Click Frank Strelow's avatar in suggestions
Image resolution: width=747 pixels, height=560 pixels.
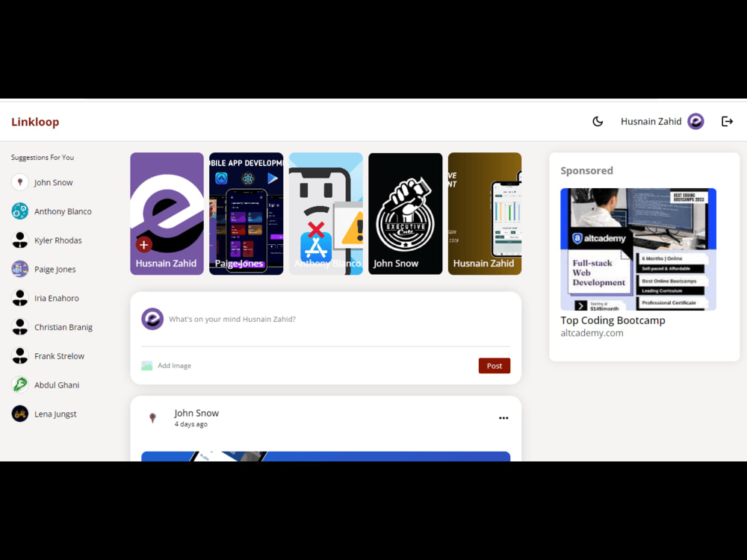[x=20, y=355]
